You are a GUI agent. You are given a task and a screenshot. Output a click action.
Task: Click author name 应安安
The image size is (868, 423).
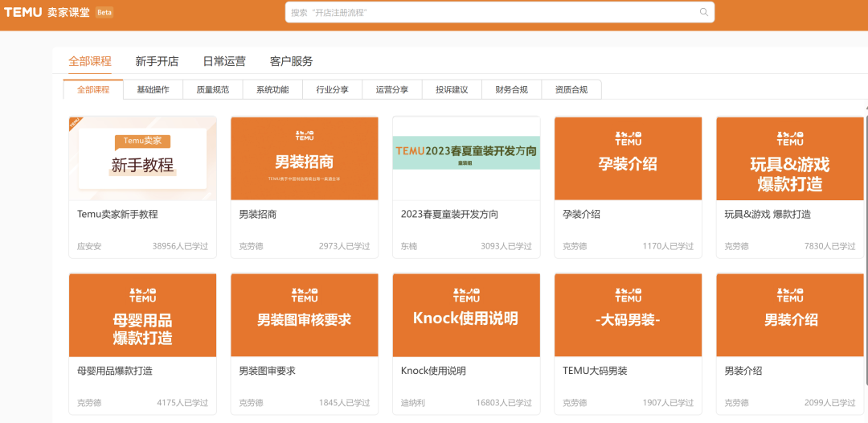pos(90,246)
